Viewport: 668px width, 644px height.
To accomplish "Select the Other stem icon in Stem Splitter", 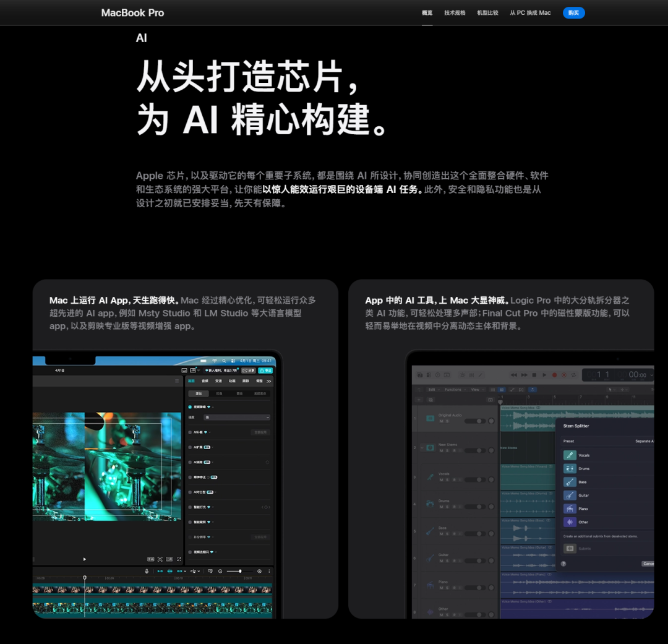I will point(570,522).
